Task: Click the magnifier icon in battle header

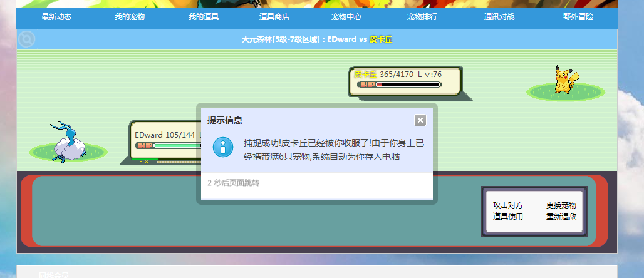Action: [x=27, y=39]
